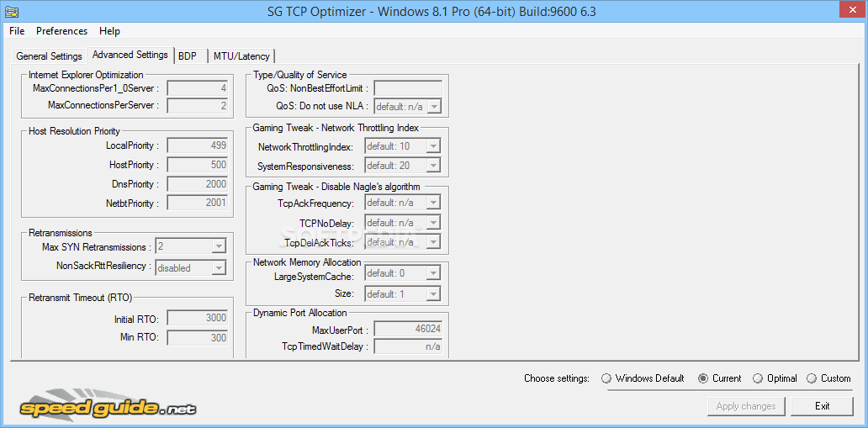The image size is (868, 428).
Task: Select the Advanced Settings tab
Action: 130,55
